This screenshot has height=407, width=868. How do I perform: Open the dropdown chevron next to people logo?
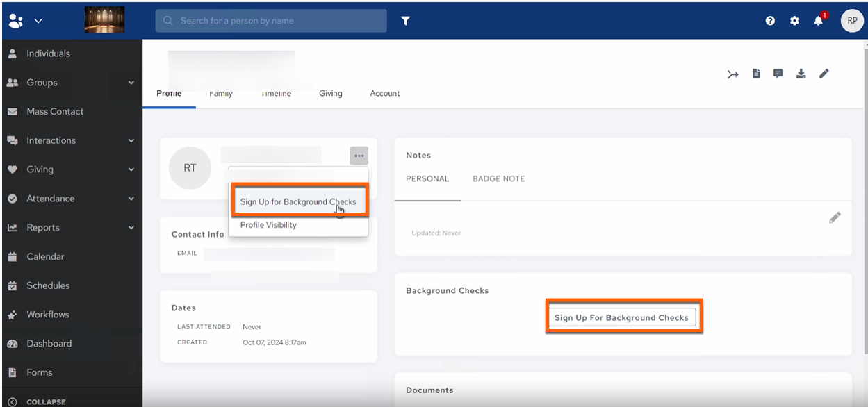coord(38,21)
